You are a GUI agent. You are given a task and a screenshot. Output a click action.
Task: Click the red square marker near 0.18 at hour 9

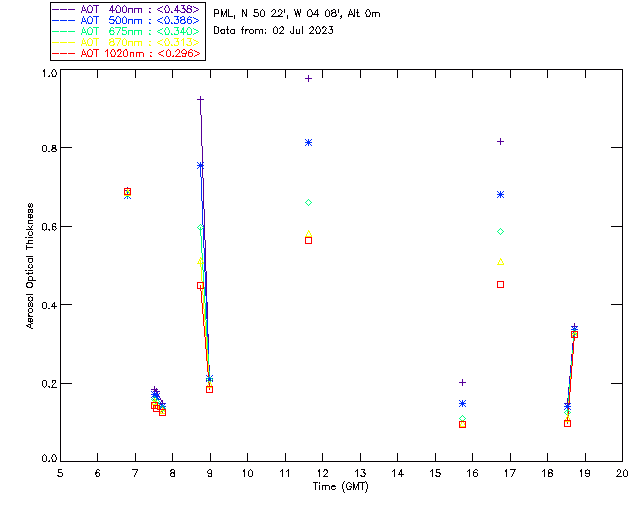(x=209, y=390)
